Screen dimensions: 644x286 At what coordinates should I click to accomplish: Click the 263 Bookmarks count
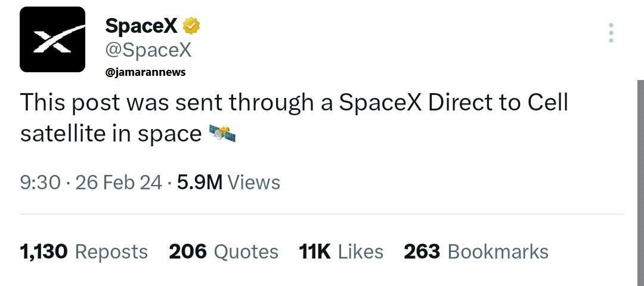coord(476,251)
